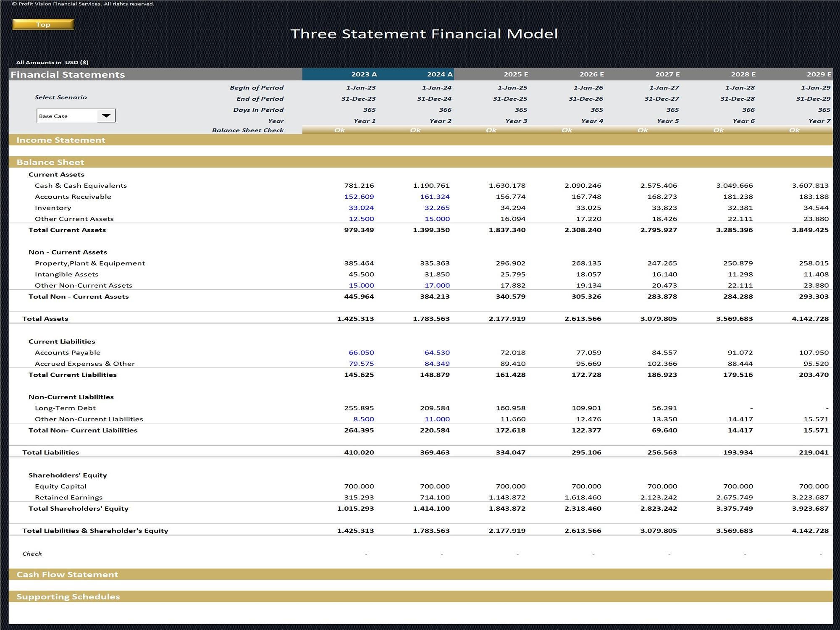Click the Select Scenario label
Image resolution: width=840 pixels, height=630 pixels.
pyautogui.click(x=61, y=97)
